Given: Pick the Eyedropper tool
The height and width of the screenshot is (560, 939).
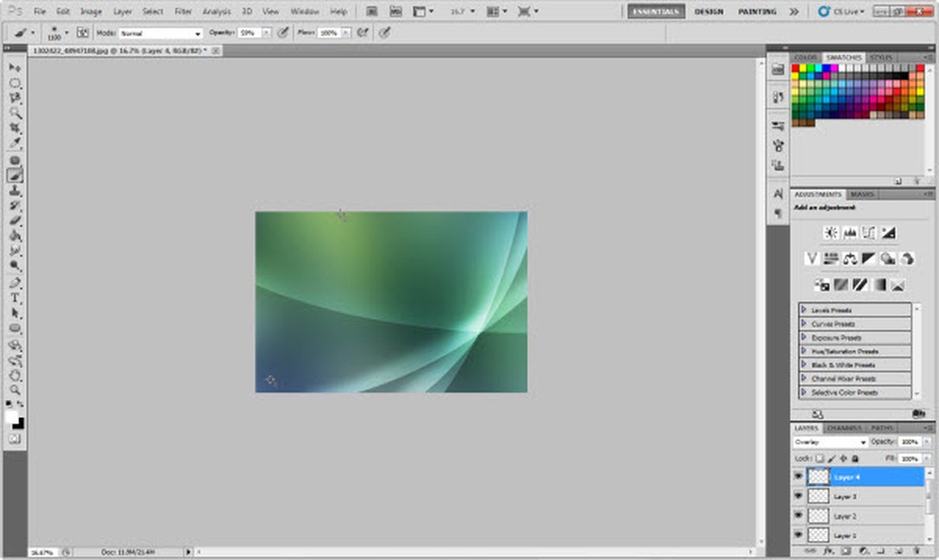Looking at the screenshot, I should [x=15, y=143].
